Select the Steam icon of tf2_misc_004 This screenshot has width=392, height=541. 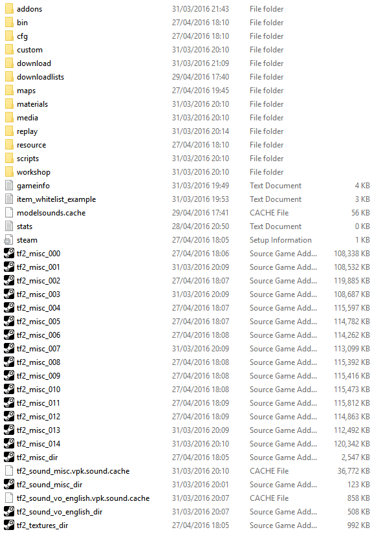[9, 308]
